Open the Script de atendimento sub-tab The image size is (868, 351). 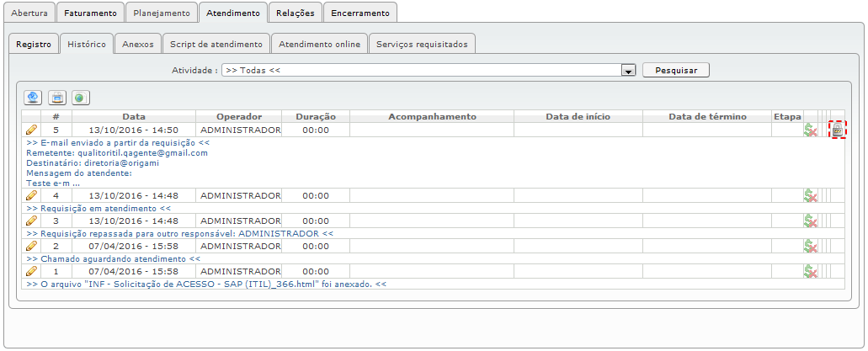coord(216,44)
